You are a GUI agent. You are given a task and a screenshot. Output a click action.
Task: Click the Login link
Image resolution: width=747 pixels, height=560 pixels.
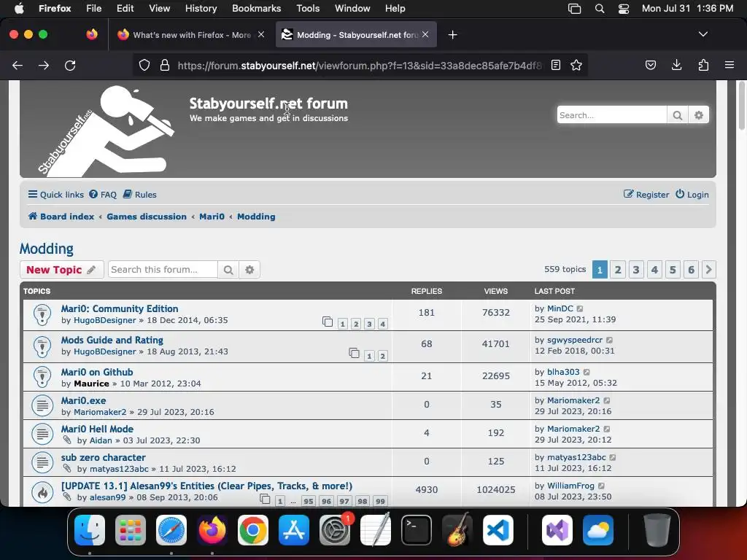tap(692, 194)
